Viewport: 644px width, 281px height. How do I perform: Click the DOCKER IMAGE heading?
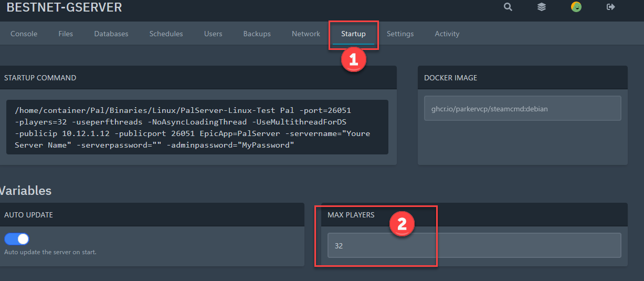pos(451,78)
